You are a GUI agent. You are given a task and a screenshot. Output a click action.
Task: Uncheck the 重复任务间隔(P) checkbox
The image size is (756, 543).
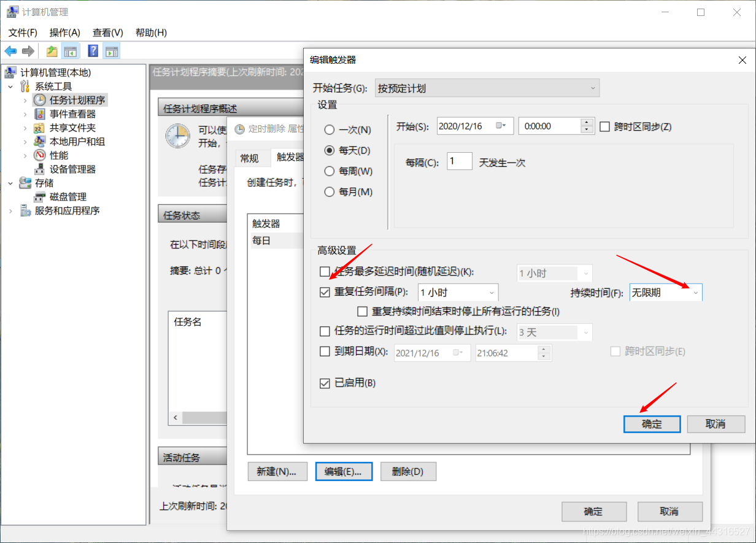pos(325,292)
